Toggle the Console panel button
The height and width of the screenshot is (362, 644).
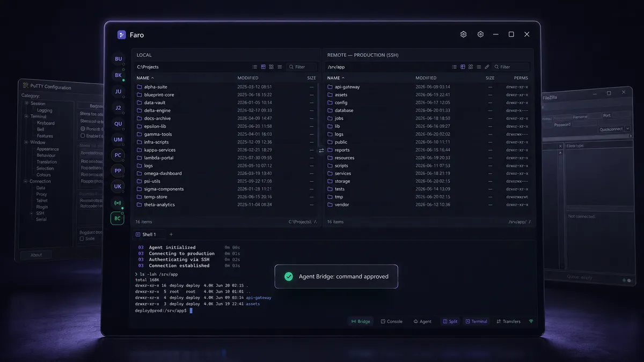(x=392, y=321)
